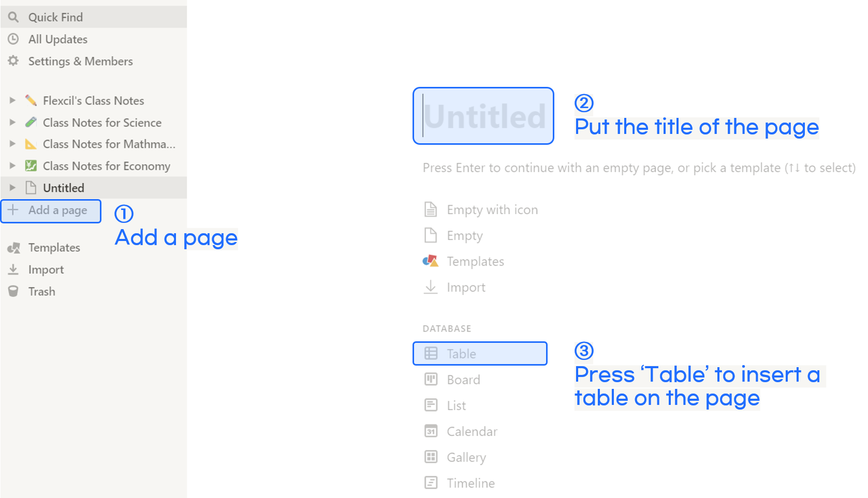Select the Empty page option

[x=453, y=235]
